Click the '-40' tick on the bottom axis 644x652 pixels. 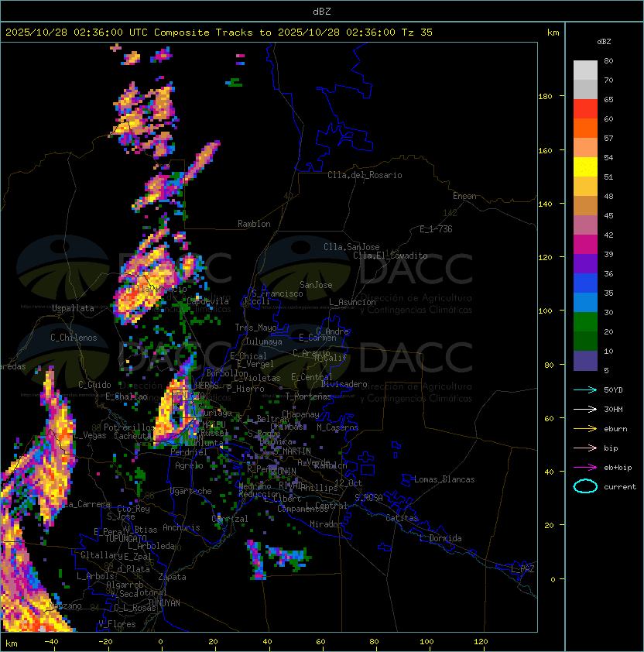click(x=51, y=642)
